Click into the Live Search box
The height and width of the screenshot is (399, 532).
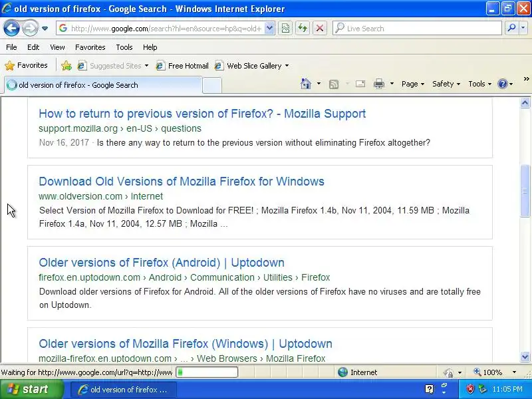click(418, 29)
